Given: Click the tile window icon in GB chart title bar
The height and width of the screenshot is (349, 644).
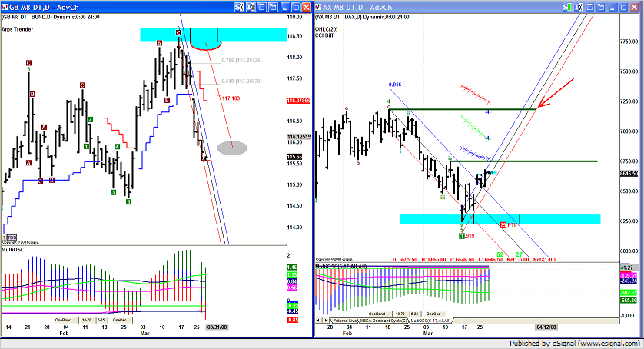Looking at the screenshot, I should 262,6.
